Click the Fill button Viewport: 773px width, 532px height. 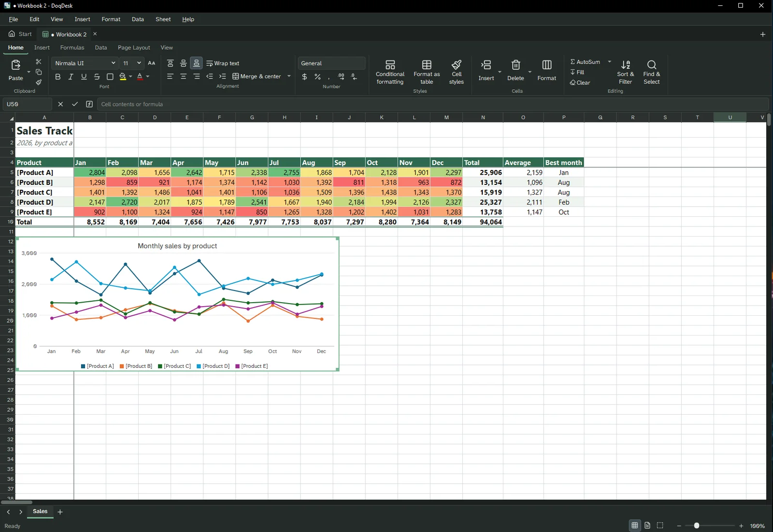pos(577,72)
